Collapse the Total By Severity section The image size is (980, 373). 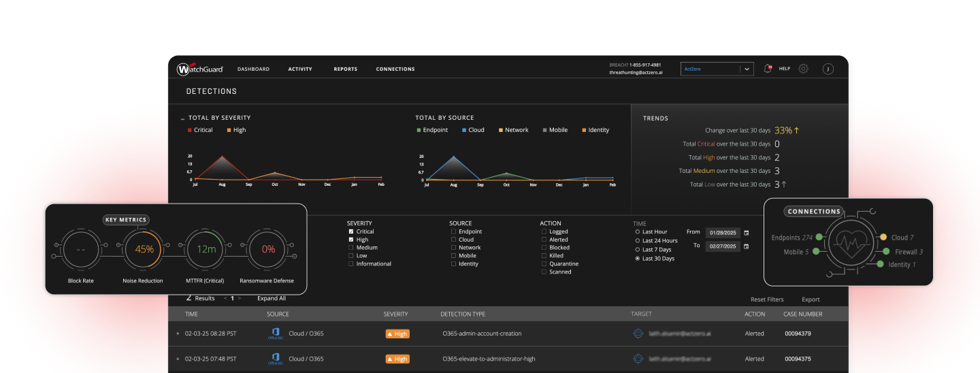[x=182, y=118]
